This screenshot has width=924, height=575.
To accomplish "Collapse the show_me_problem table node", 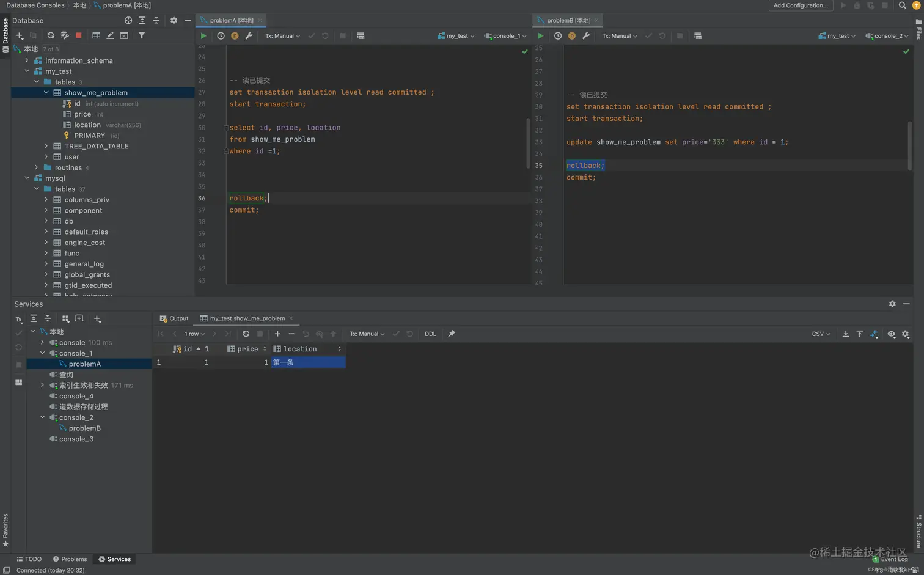I will coord(46,93).
